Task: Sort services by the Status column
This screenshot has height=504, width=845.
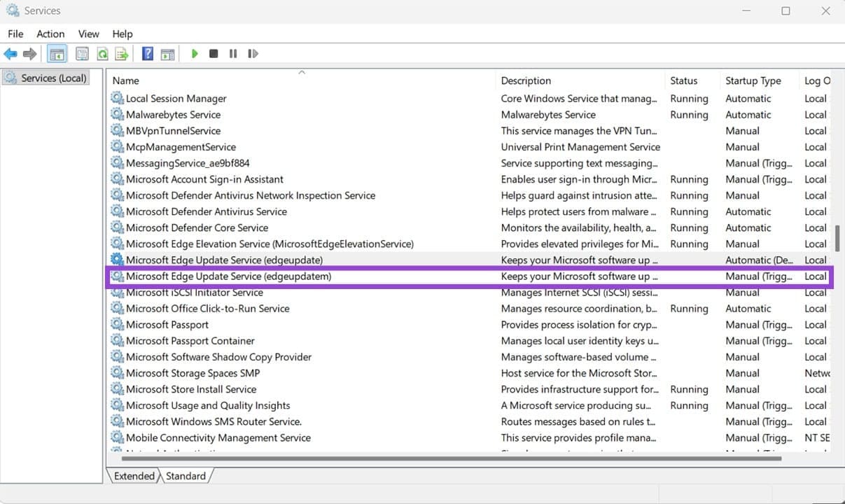Action: click(x=683, y=80)
